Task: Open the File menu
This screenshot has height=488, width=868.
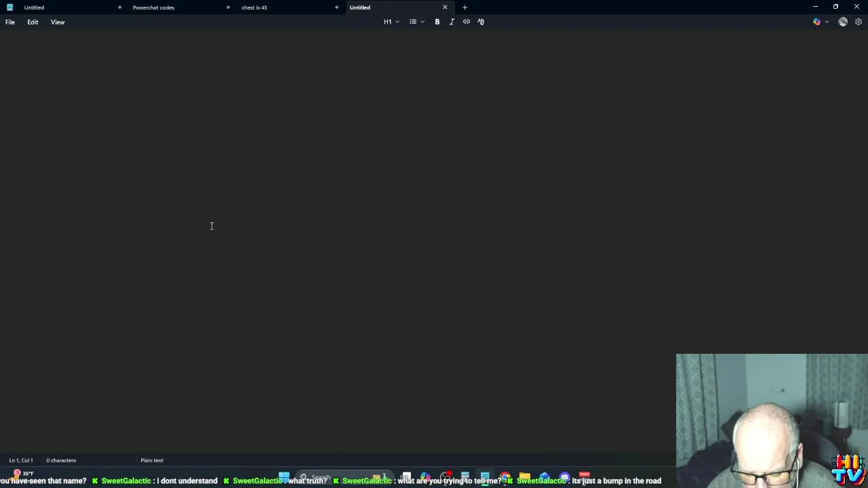Action: [10, 22]
